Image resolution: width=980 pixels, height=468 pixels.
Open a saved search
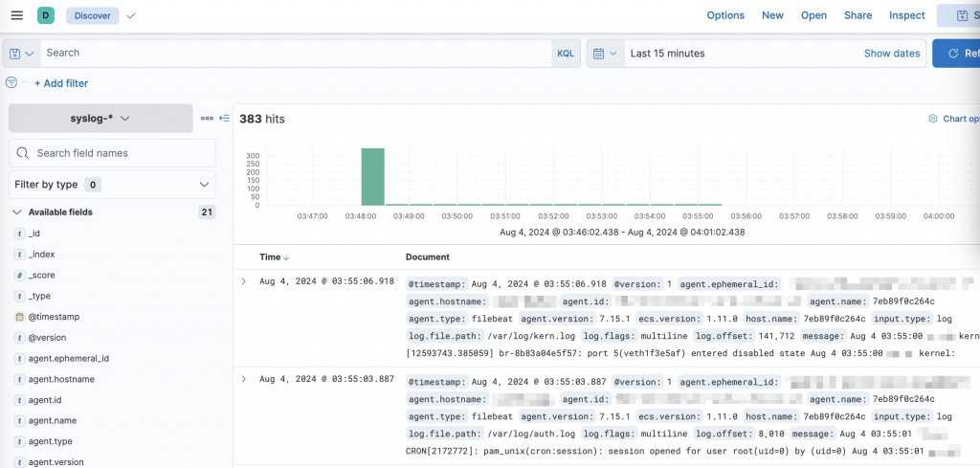(813, 15)
